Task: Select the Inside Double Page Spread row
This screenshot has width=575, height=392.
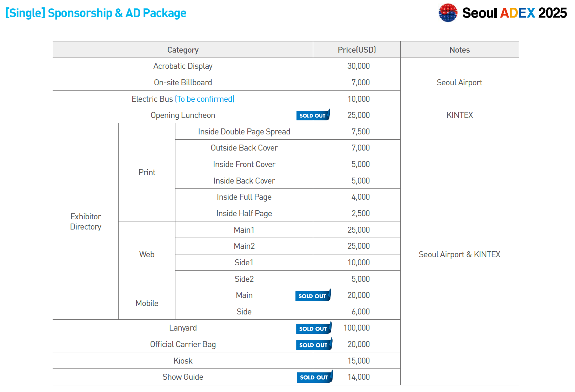Action: (244, 132)
